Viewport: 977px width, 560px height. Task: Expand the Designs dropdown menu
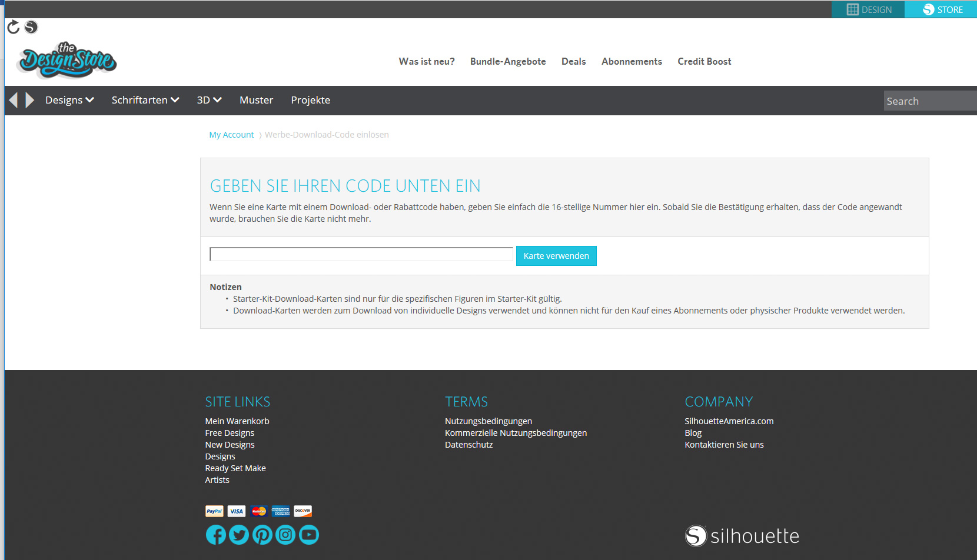[x=69, y=100]
